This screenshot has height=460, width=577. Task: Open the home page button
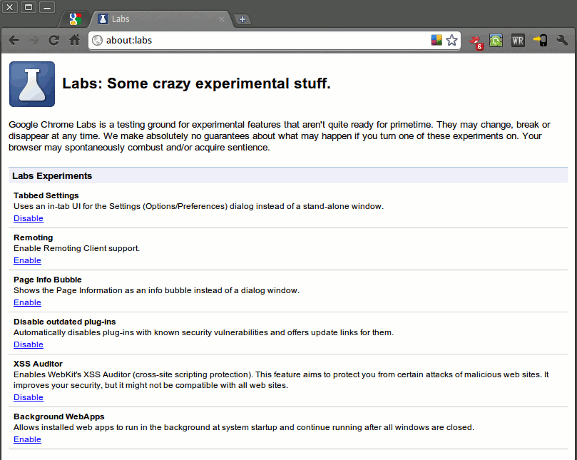point(75,40)
